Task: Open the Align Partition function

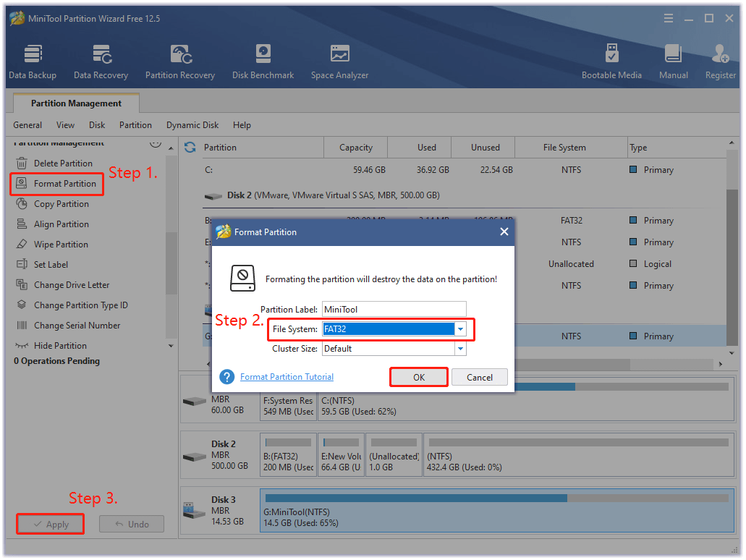Action: point(64,224)
